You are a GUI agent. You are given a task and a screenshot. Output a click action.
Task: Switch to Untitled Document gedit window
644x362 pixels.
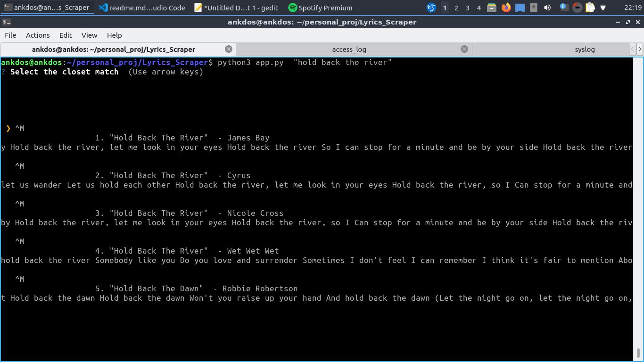(236, 8)
